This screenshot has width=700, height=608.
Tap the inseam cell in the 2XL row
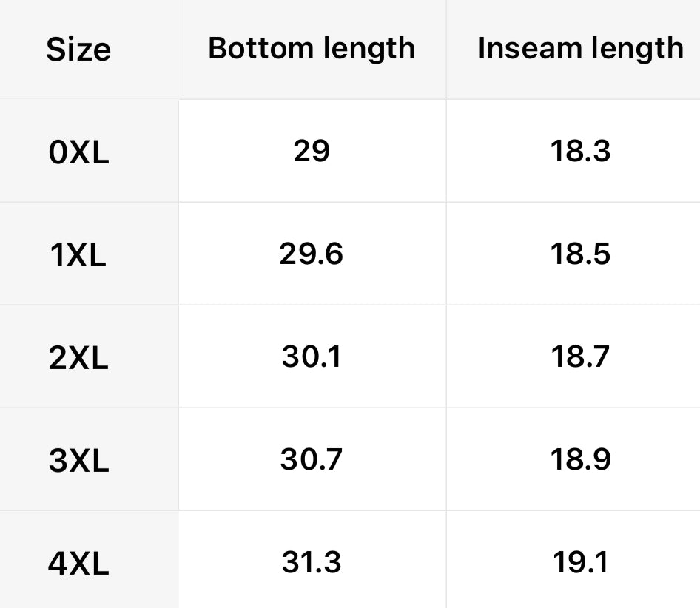pyautogui.click(x=580, y=357)
